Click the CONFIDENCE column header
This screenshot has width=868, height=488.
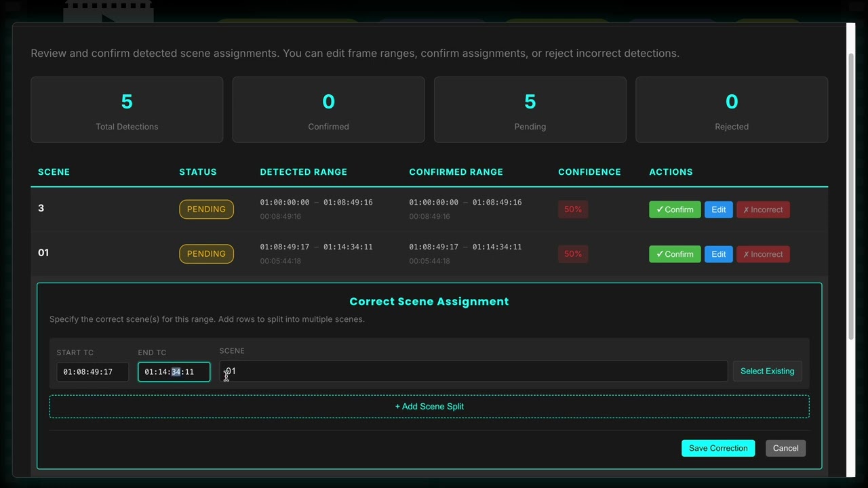pos(589,172)
